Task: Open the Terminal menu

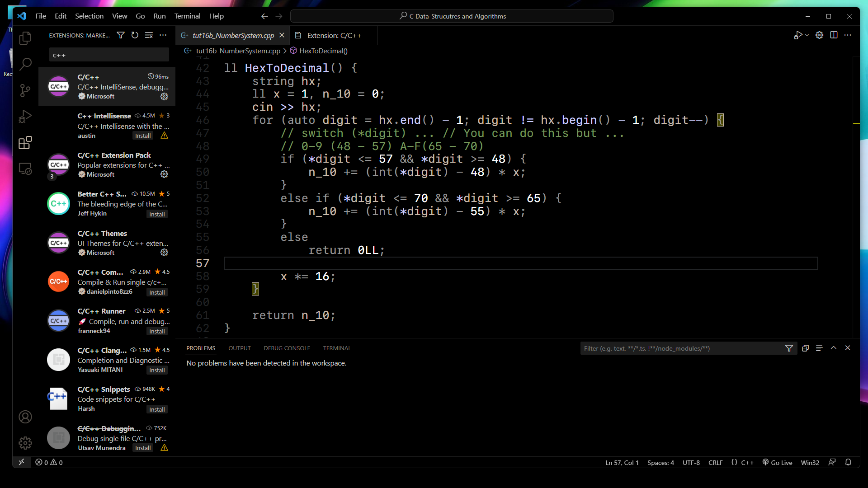Action: click(x=187, y=16)
